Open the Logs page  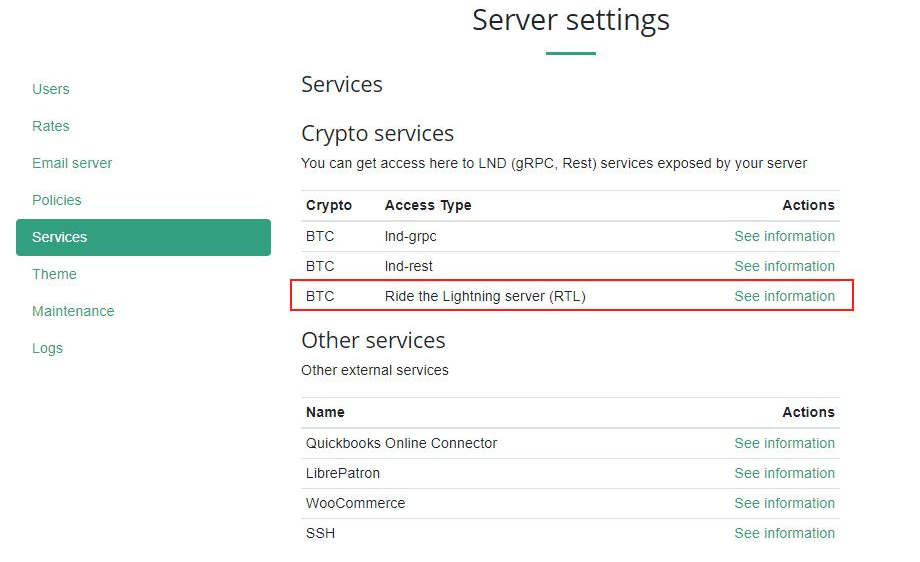(x=47, y=348)
